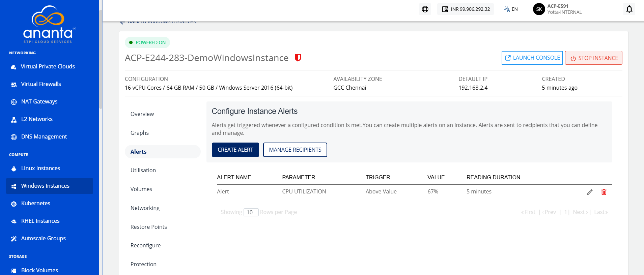This screenshot has height=275, width=644.
Task: Click the default IP 192.168.2.4
Action: point(473,88)
